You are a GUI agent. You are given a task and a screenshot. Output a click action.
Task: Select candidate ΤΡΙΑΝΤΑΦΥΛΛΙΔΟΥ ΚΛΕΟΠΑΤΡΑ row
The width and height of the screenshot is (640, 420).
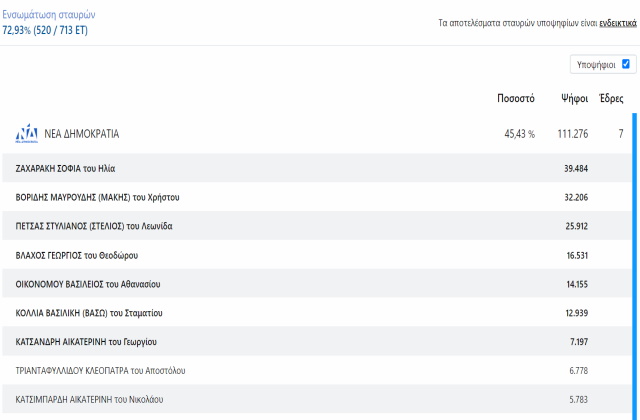click(317, 371)
